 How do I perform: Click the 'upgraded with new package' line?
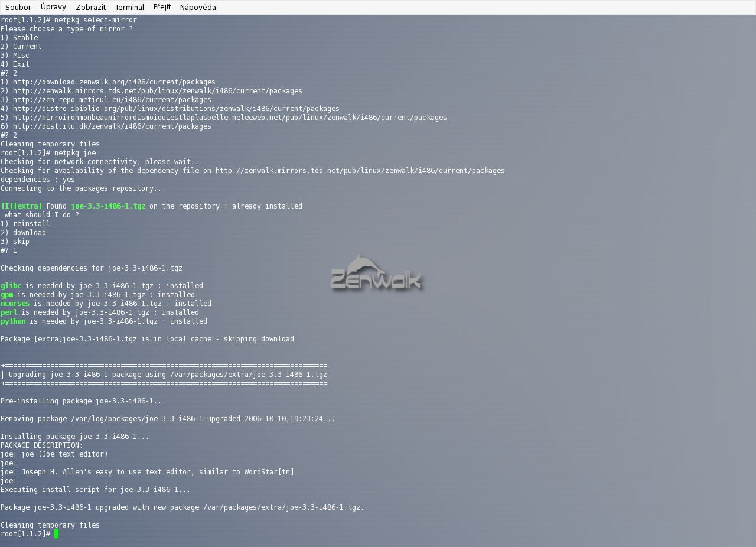183,507
